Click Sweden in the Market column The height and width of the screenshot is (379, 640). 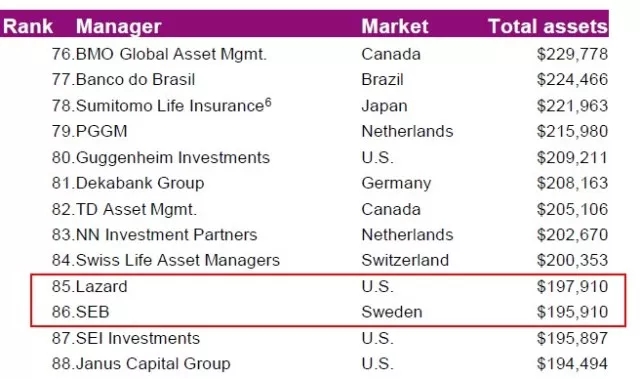(x=392, y=312)
